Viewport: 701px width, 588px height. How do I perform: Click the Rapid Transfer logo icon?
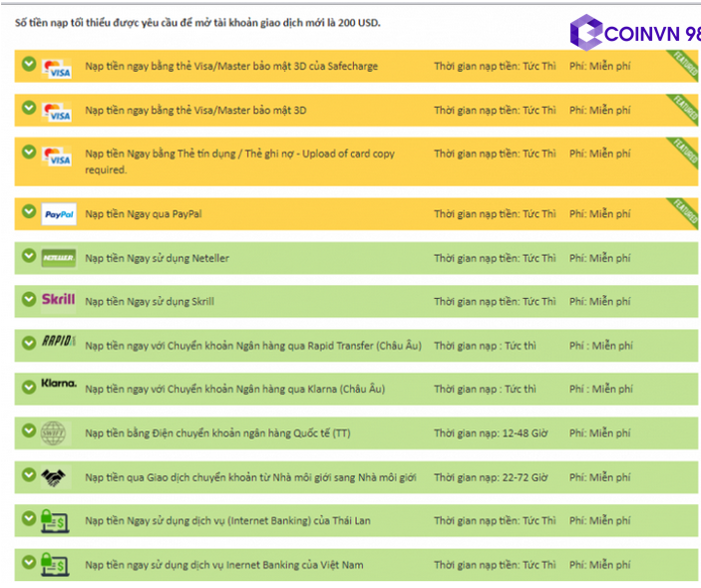click(x=59, y=344)
